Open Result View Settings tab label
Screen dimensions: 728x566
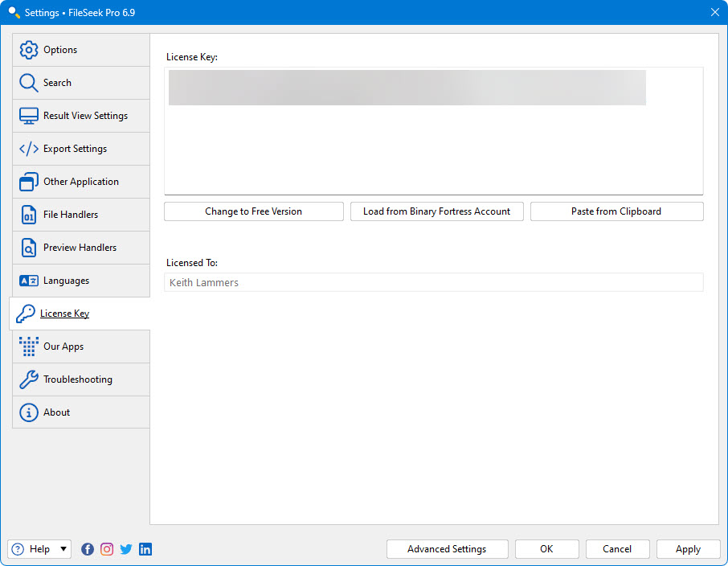point(85,116)
